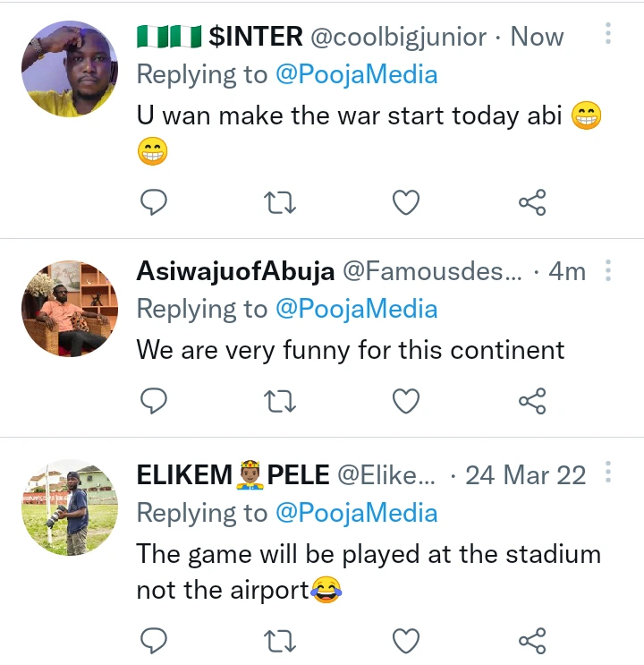Open @coolbigjunior profile handle
Screen dimensions: 644x665
(x=398, y=37)
